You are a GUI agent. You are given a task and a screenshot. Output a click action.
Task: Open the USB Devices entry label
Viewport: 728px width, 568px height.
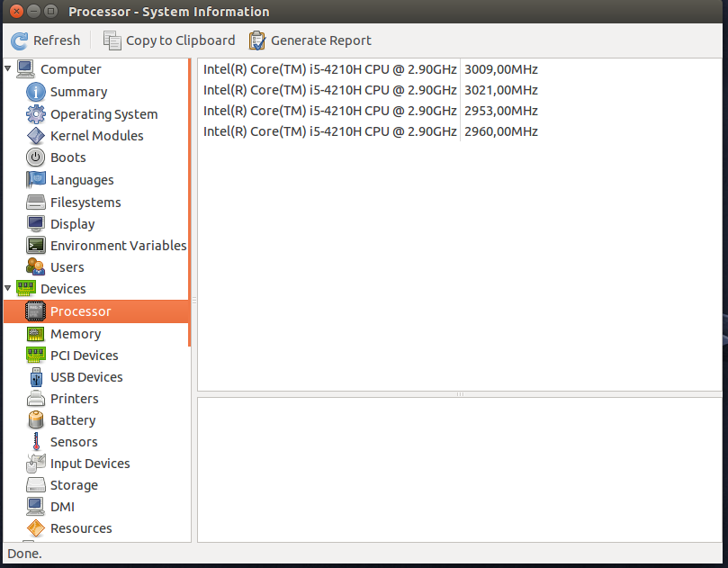(x=86, y=377)
